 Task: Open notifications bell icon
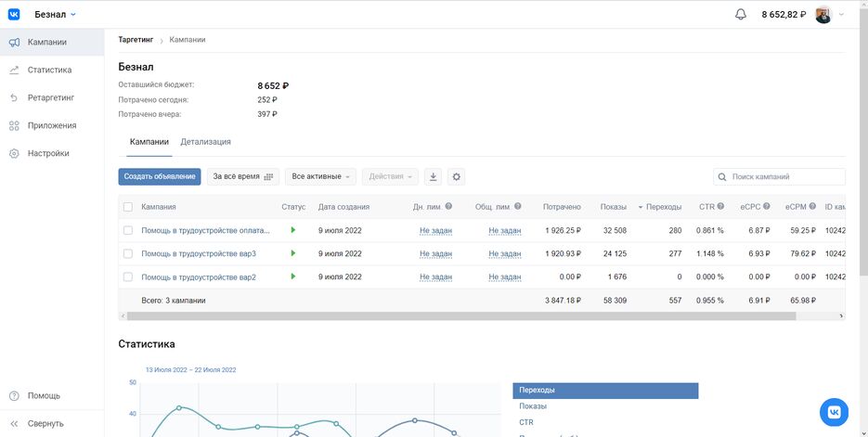click(x=740, y=14)
